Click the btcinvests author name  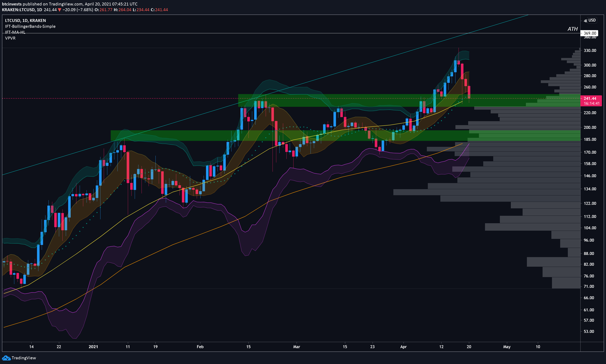pyautogui.click(x=12, y=4)
